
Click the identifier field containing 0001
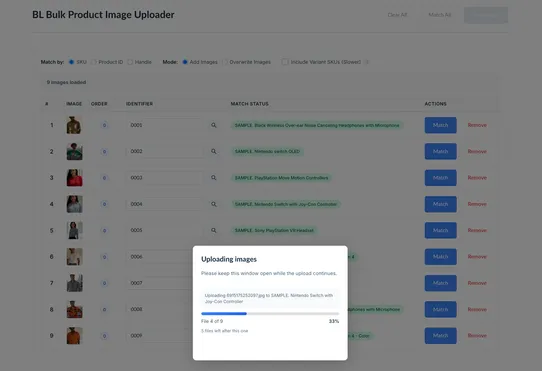coord(165,125)
